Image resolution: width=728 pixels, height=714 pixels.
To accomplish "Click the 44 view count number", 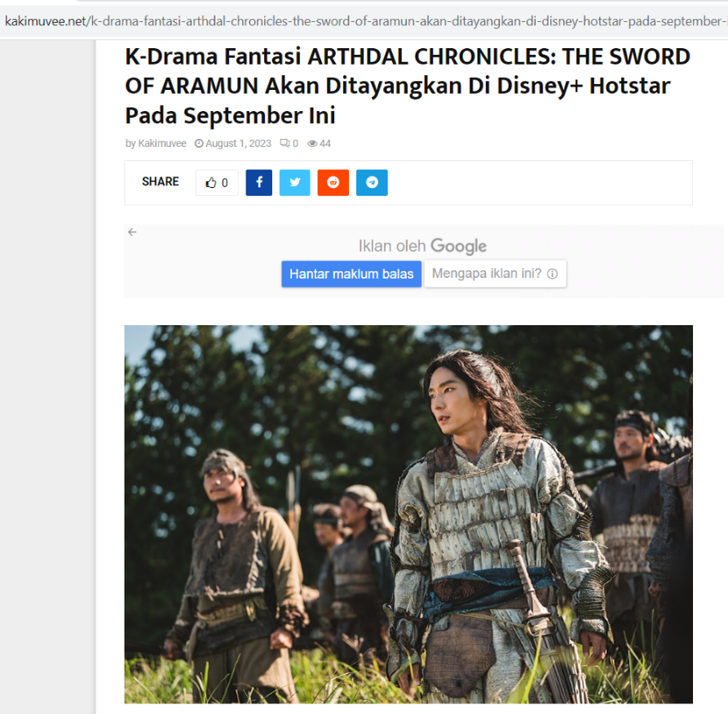I will 325,144.
